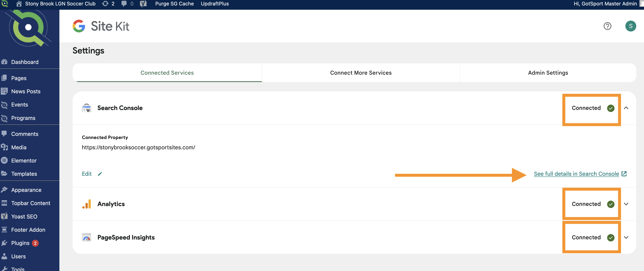Click Hi, GotSport Master Admin account

pyautogui.click(x=605, y=3)
